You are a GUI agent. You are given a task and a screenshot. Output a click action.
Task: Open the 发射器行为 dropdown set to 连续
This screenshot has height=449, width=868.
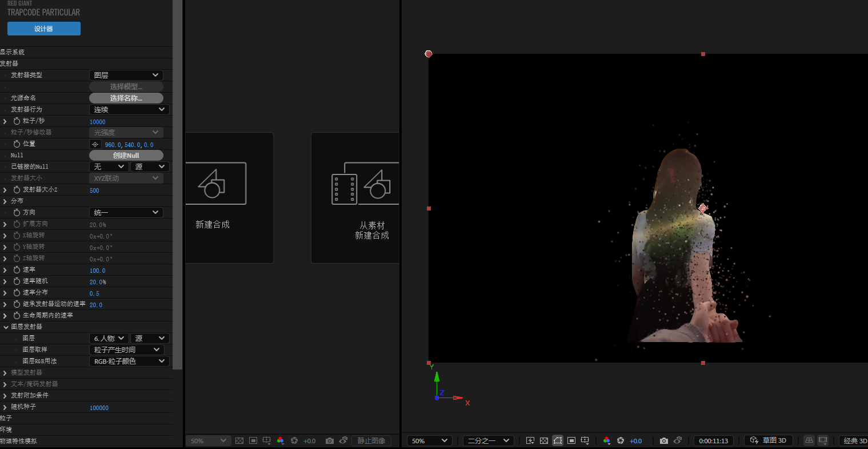pos(129,109)
